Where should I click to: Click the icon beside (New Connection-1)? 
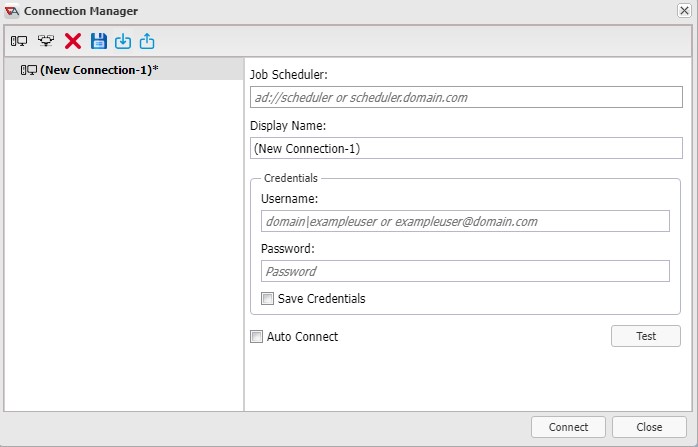pos(29,70)
